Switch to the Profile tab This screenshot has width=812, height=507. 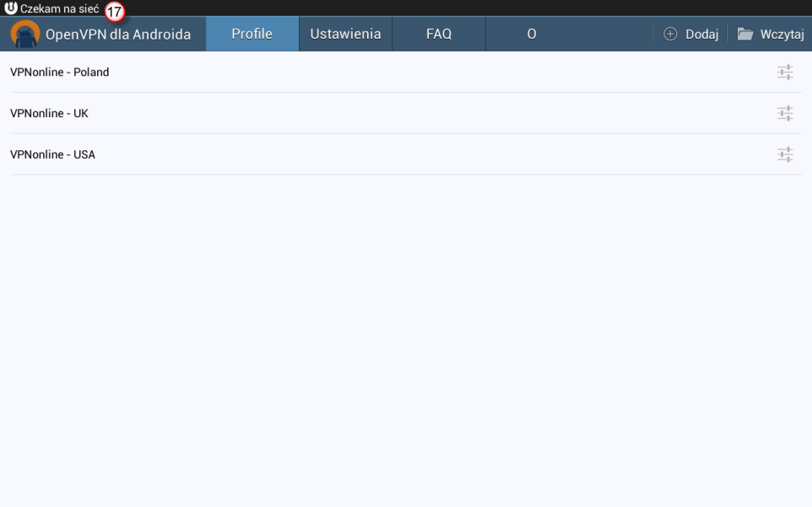tap(252, 35)
